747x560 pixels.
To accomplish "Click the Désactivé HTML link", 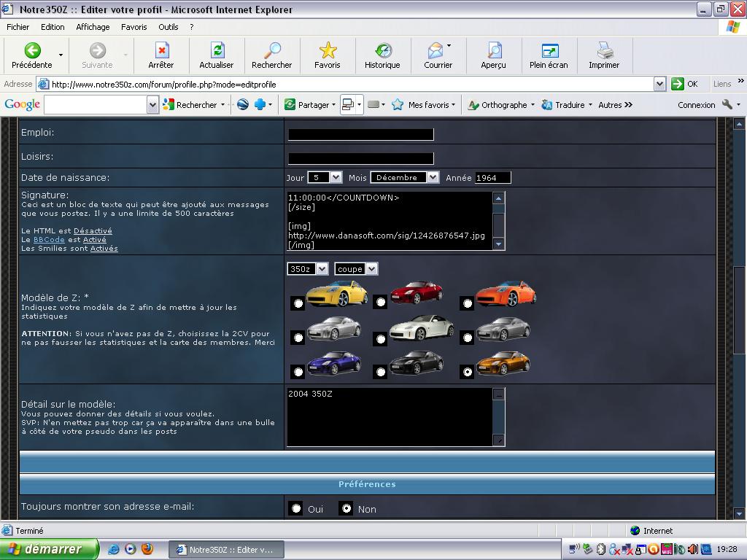I will point(93,231).
